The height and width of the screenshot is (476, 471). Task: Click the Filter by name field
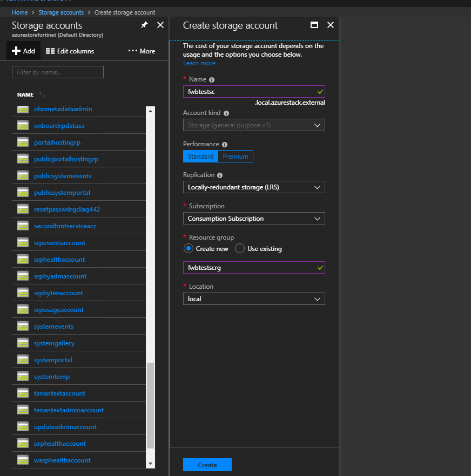57,72
